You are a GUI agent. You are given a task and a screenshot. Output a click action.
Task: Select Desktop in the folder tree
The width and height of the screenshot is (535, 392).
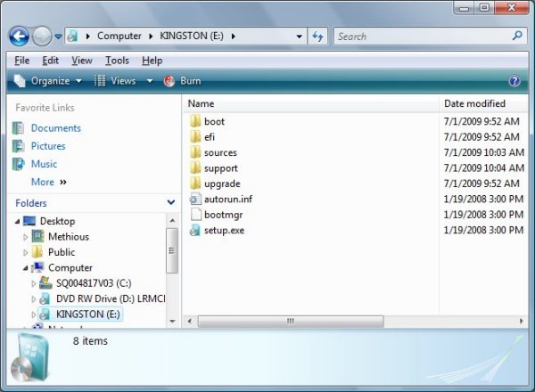[57, 221]
